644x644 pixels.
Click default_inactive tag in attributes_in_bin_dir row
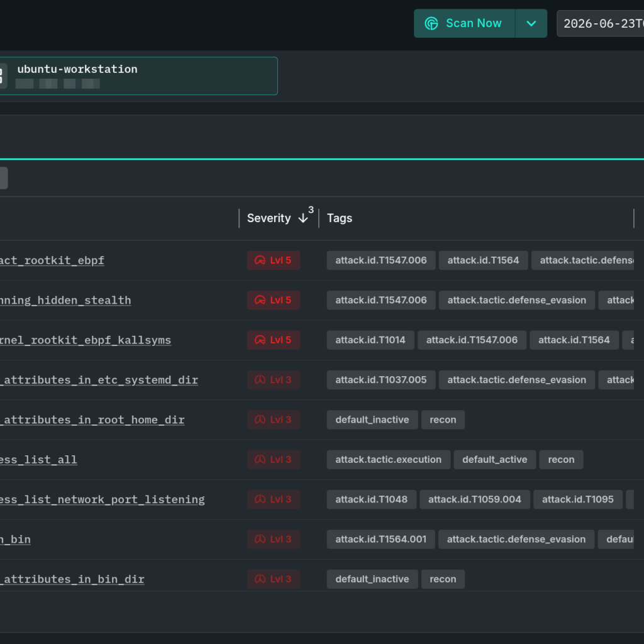click(372, 579)
